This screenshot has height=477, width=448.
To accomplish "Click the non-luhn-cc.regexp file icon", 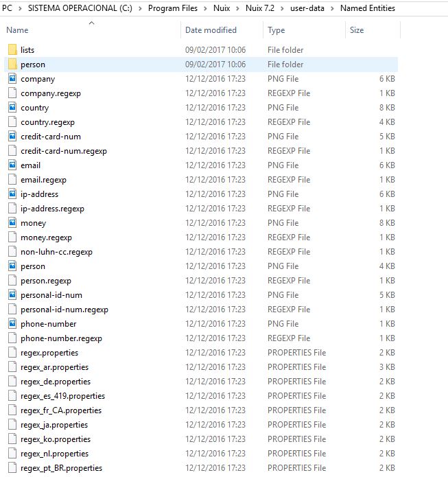I will 12,252.
